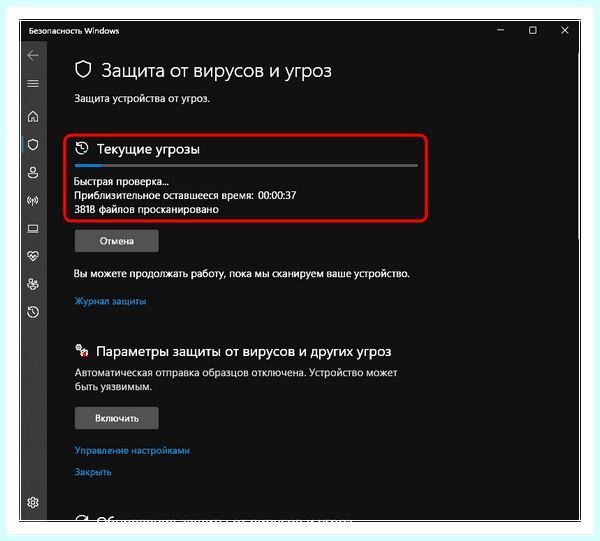Open Settings gear in sidebar
600x541 pixels.
pyautogui.click(x=33, y=502)
